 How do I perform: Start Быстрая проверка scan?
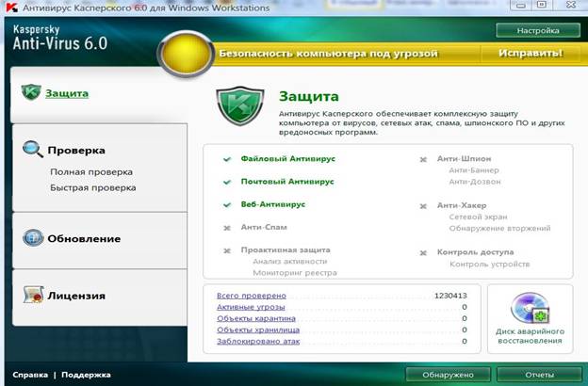[93, 187]
